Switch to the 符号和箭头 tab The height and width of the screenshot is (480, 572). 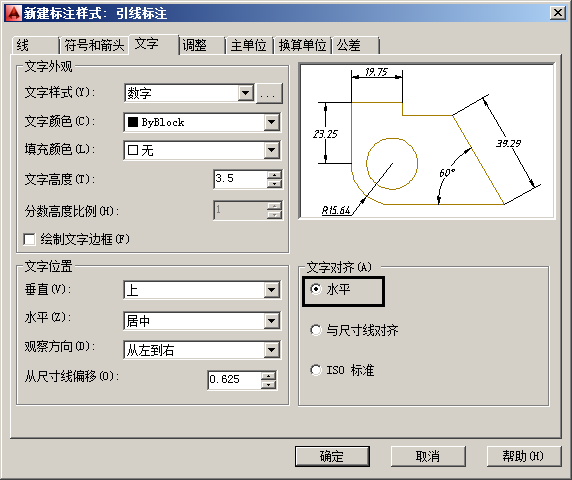[x=94, y=46]
